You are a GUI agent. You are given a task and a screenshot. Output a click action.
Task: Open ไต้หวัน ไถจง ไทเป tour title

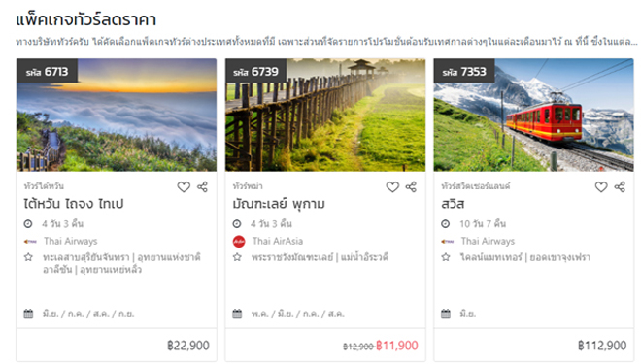pyautogui.click(x=74, y=204)
